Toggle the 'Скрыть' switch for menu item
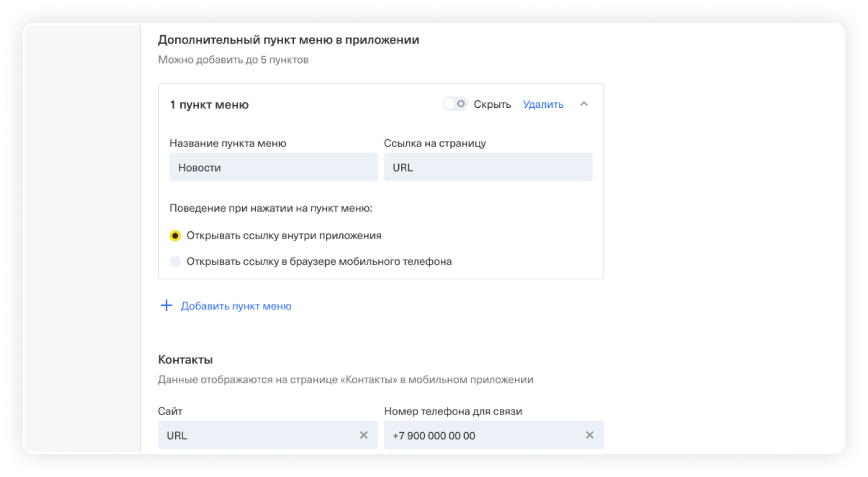This screenshot has height=477, width=868. point(455,104)
